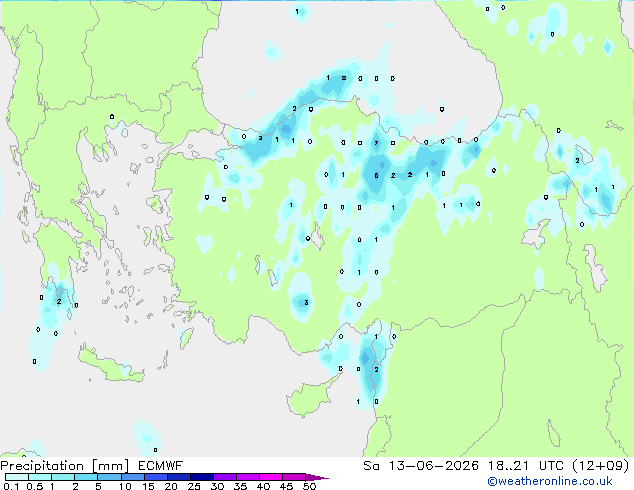
Task: Click the '7' precipitation value on the map
Action: pyautogui.click(x=376, y=143)
